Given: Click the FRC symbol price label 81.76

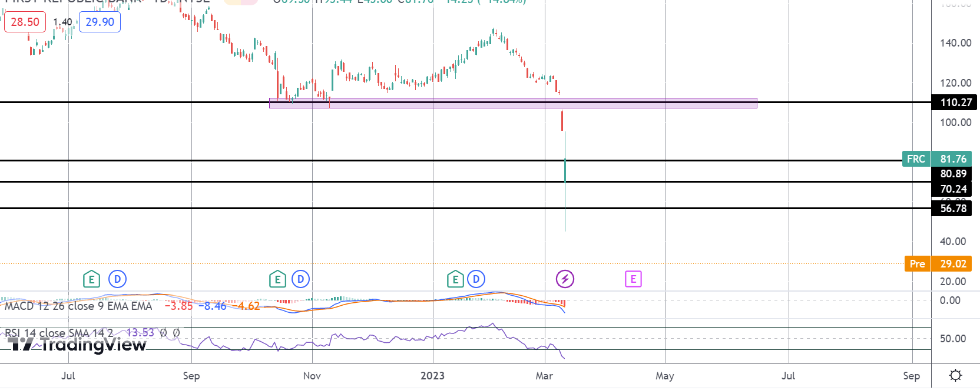Looking at the screenshot, I should click(937, 158).
